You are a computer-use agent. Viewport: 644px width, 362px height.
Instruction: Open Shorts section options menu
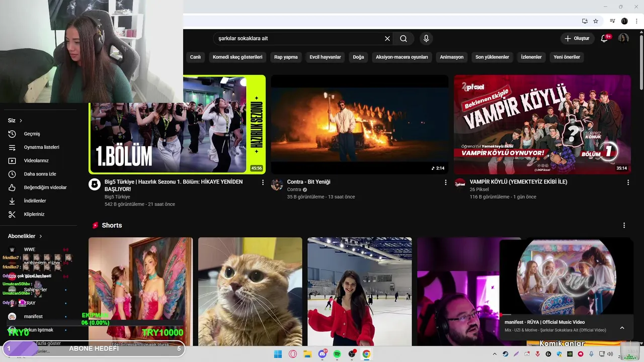[624, 225]
